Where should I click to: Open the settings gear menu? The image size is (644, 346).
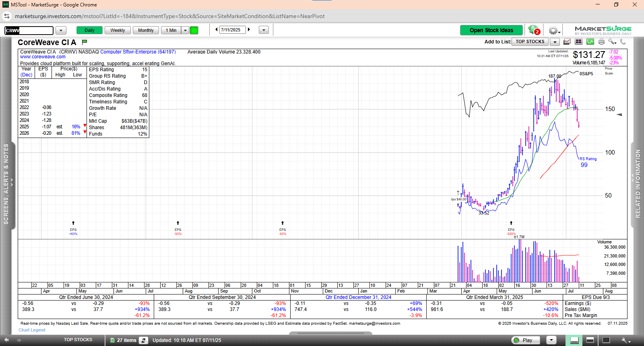[x=554, y=31]
